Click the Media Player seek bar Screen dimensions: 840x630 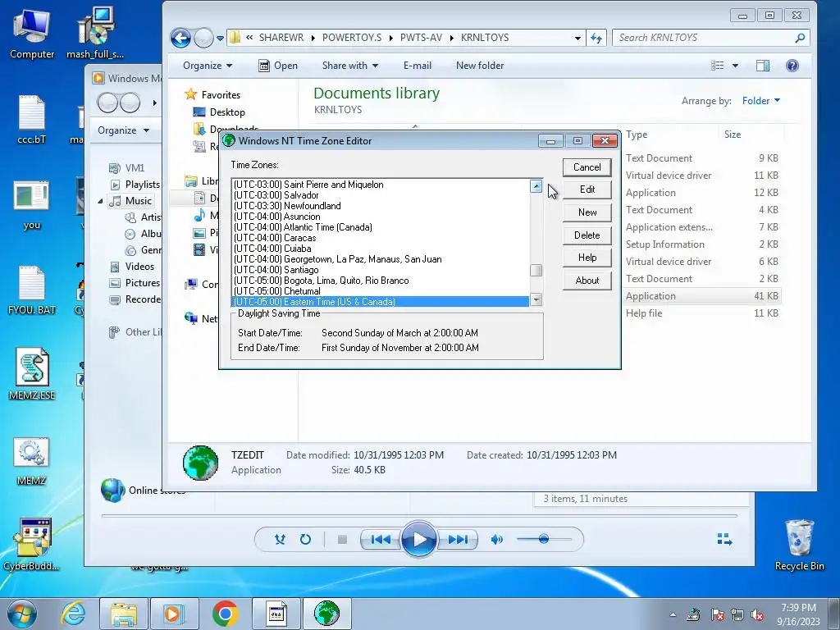point(419,515)
